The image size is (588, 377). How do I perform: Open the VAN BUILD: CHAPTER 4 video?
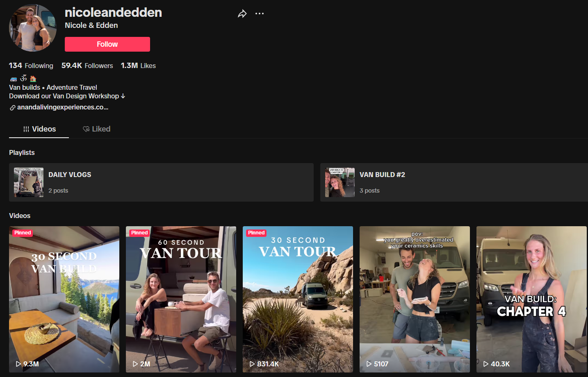point(531,299)
